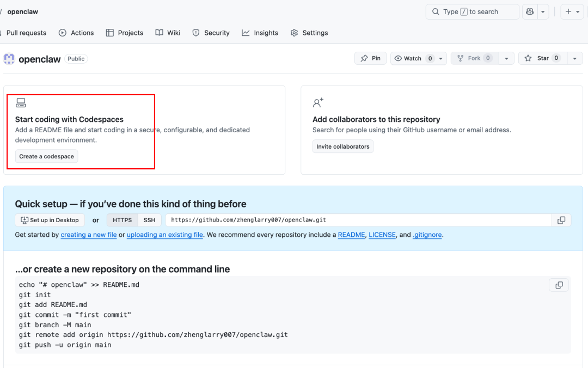Pin the repository with Pin button
The image size is (588, 368).
pyautogui.click(x=371, y=58)
